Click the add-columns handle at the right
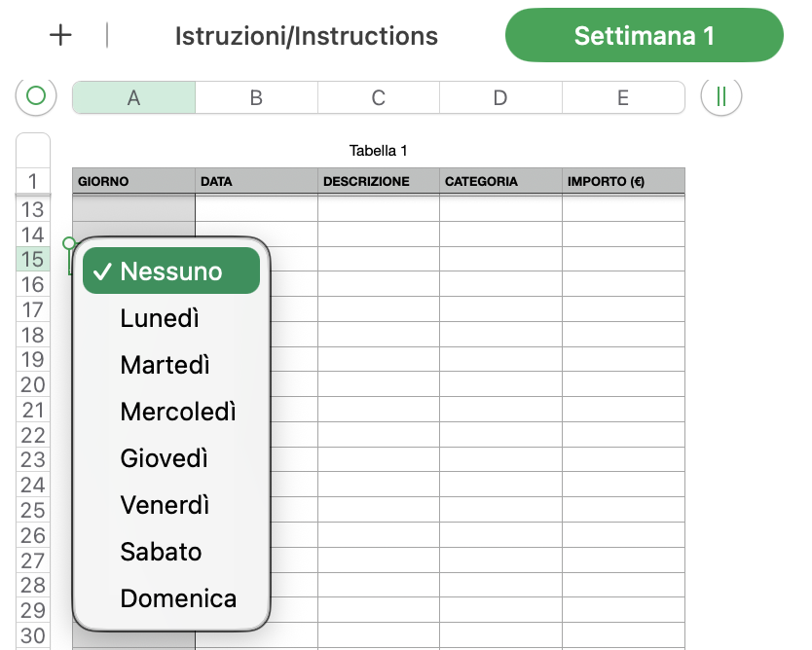 (x=721, y=96)
